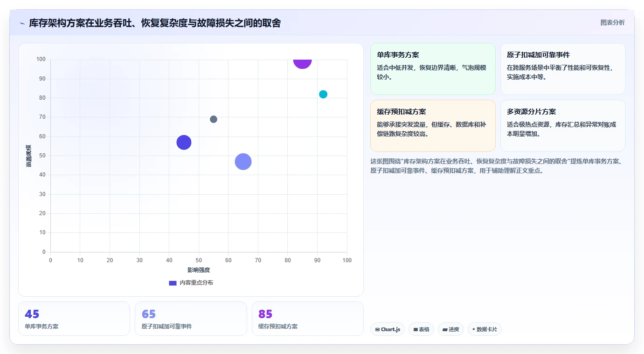644x354 pixels.
Task: Click the 缓存预扣减方案 caption under 85
Action: pos(278,327)
